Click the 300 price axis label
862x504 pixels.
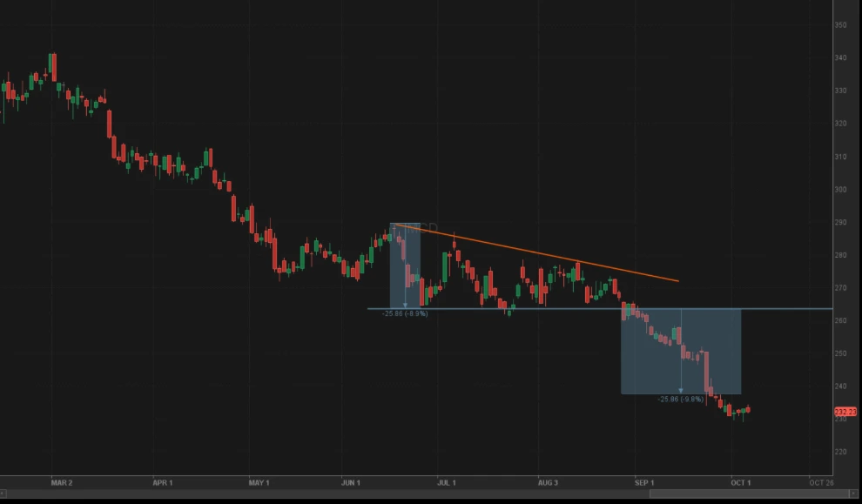[841, 190]
